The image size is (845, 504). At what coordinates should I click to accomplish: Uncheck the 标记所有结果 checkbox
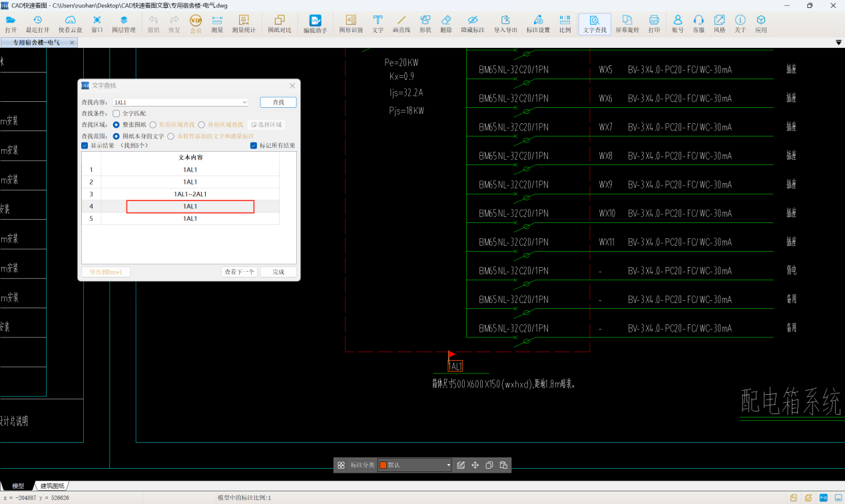tap(254, 146)
